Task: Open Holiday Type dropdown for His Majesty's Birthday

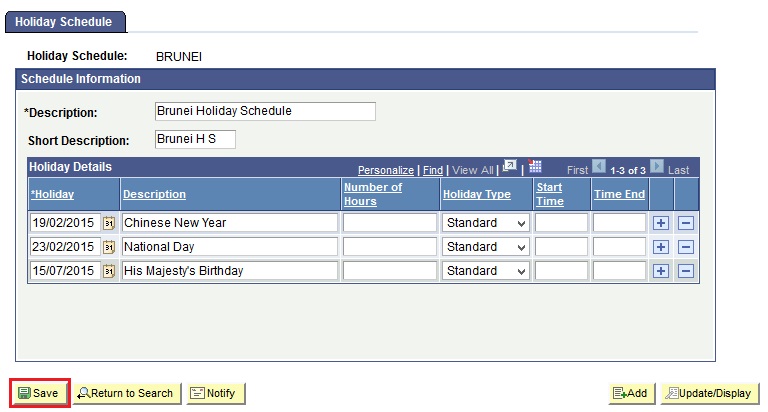Action: coord(485,271)
